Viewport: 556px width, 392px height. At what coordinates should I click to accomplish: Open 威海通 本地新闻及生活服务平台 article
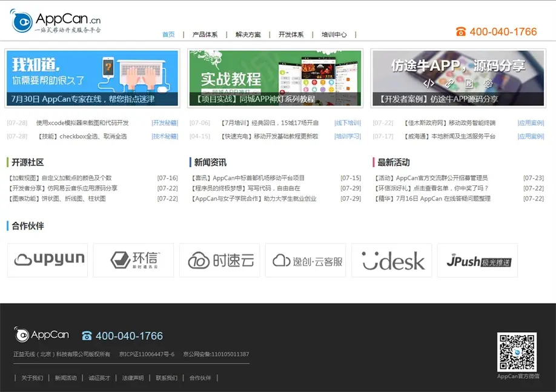[449, 136]
